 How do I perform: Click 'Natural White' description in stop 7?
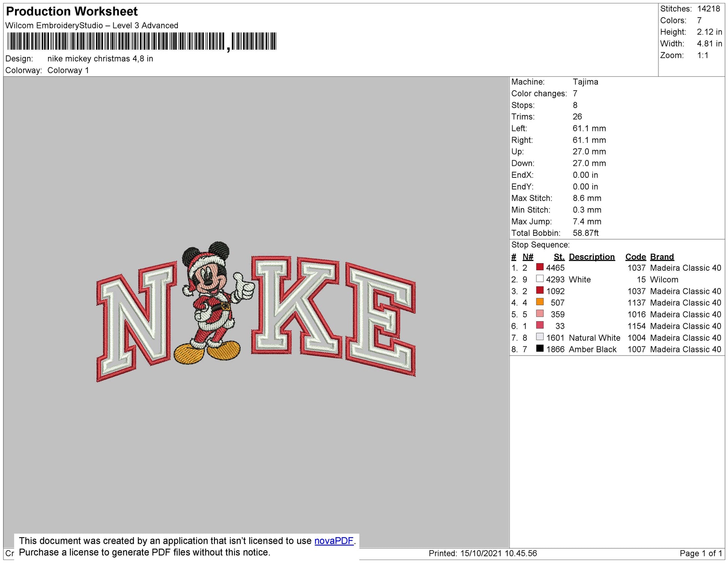pos(594,338)
